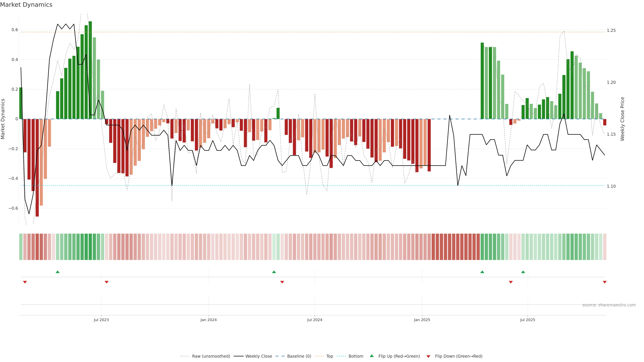644x362 pixels.
Task: Click the red flip-down triangle at the far right end
Action: click(604, 282)
